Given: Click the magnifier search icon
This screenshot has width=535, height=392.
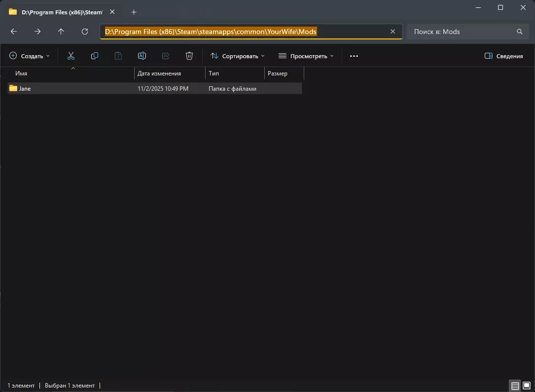Looking at the screenshot, I should [520, 32].
